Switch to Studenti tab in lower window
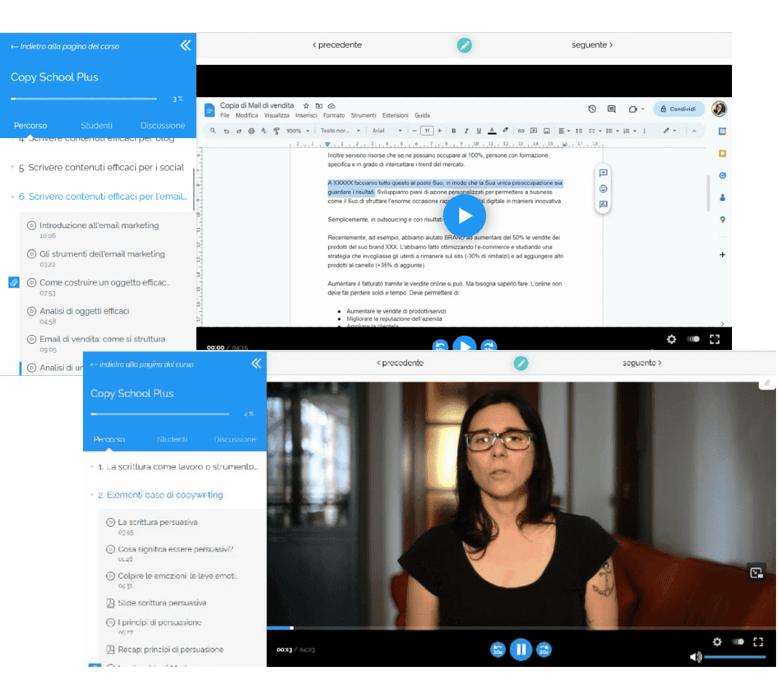Viewport: 778px width, 700px height. 172,439
